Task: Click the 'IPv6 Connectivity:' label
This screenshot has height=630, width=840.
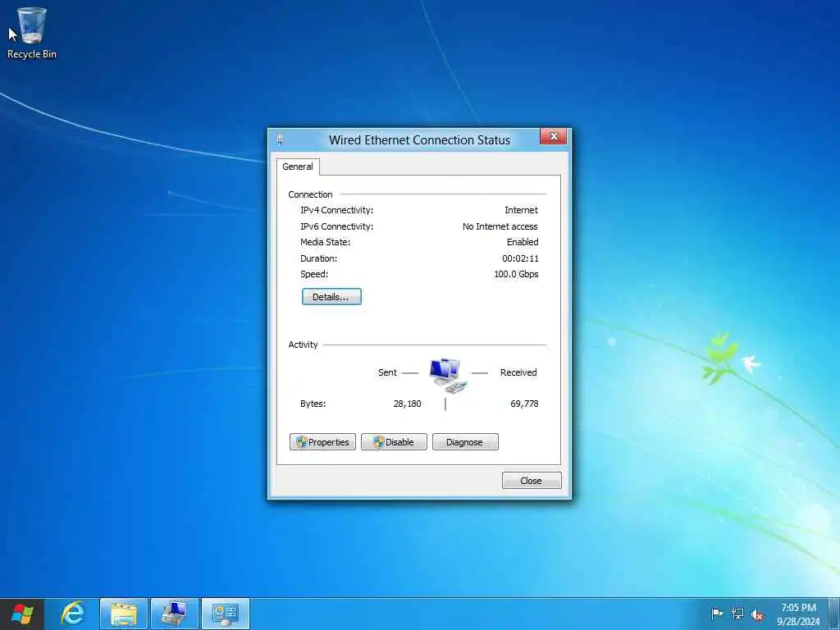Action: (x=337, y=226)
